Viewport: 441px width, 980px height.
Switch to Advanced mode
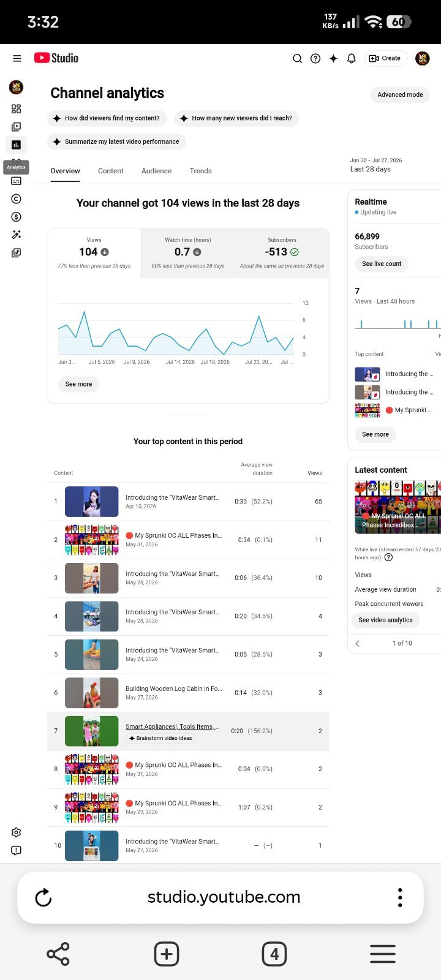tap(400, 95)
